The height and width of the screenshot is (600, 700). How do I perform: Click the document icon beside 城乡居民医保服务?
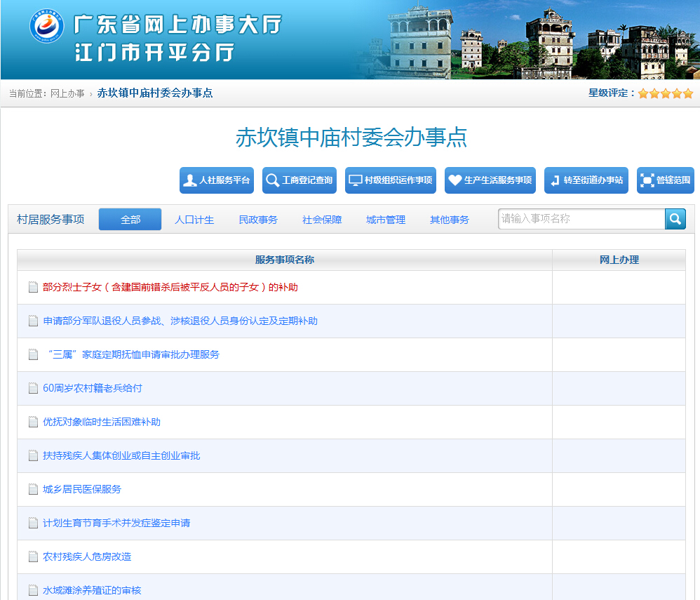coord(33,489)
